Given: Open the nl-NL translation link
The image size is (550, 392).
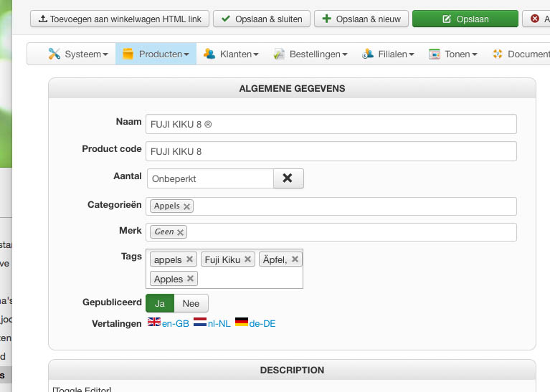Looking at the screenshot, I should click(219, 323).
